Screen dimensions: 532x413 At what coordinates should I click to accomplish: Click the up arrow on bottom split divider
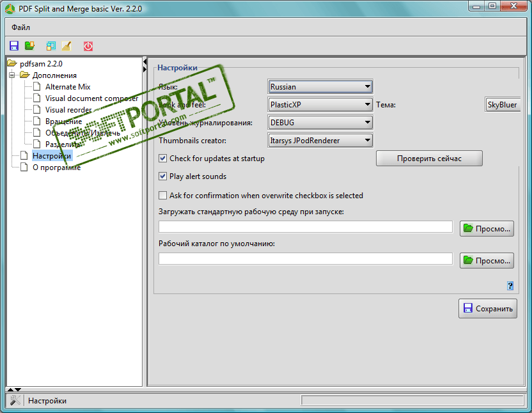pyautogui.click(x=10, y=389)
